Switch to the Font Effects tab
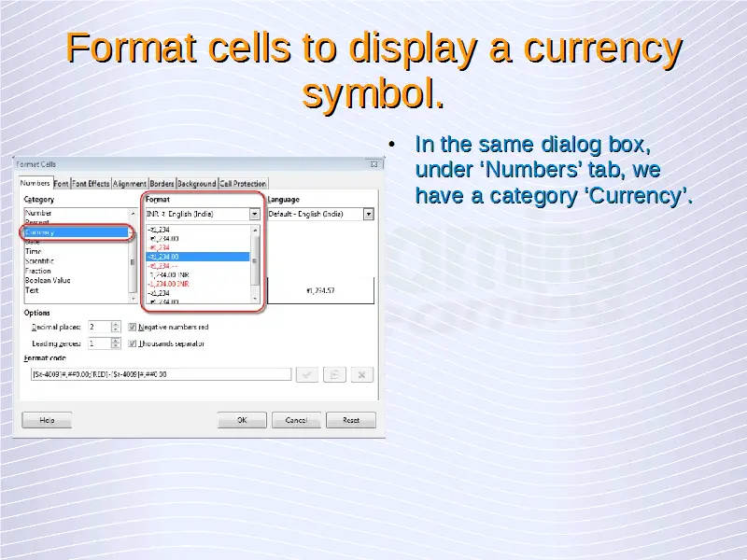Viewport: 747px width, 560px height. click(x=92, y=184)
